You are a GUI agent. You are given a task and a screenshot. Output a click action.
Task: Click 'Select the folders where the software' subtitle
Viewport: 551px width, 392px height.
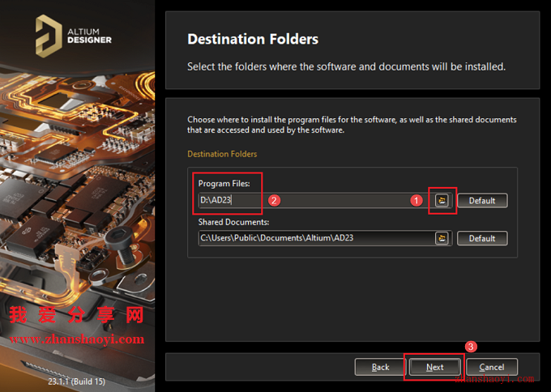[346, 66]
